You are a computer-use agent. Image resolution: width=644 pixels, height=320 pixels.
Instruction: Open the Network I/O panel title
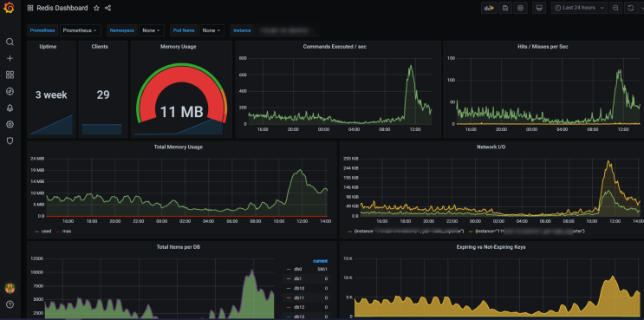coord(491,147)
